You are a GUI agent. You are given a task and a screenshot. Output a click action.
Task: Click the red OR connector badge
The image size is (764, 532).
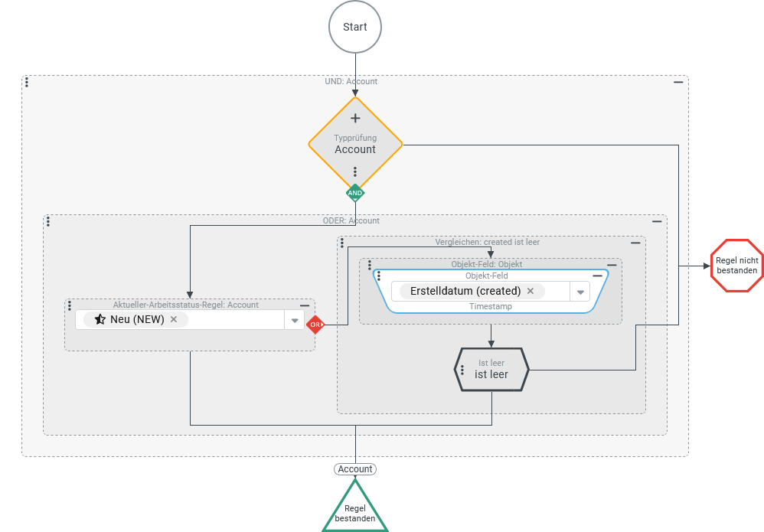tap(315, 325)
